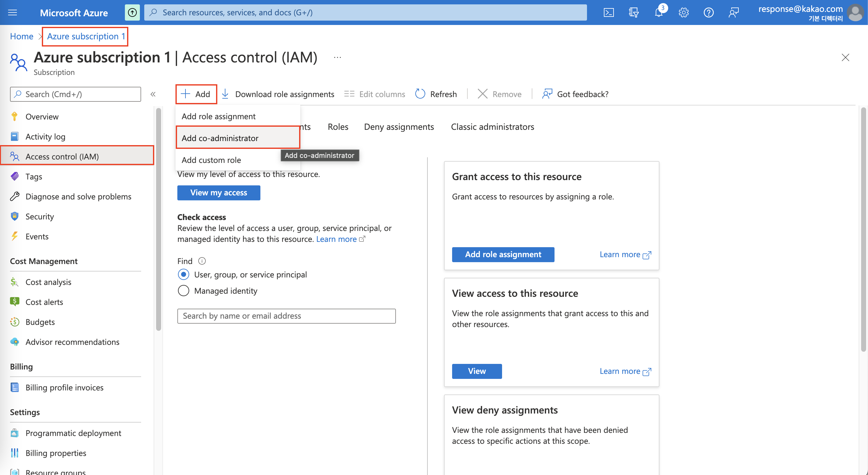This screenshot has height=475, width=868.
Task: Choose Add role assignment from dropdown
Action: 238,116
